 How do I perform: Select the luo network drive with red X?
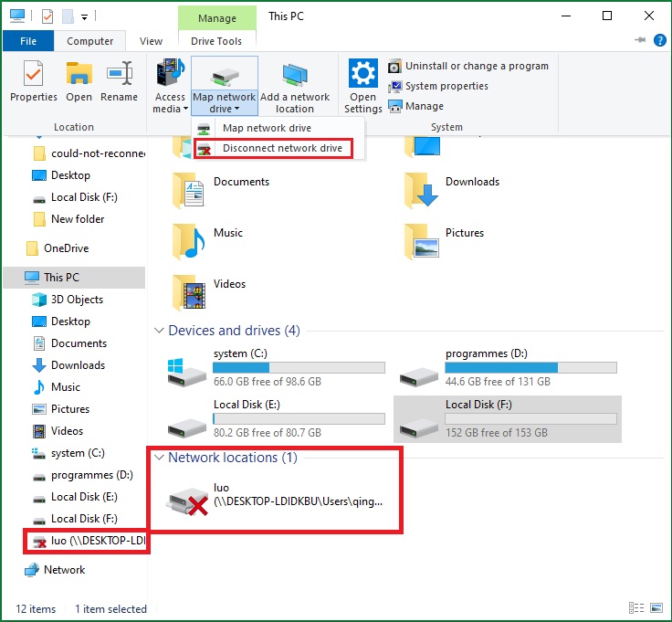point(274,500)
